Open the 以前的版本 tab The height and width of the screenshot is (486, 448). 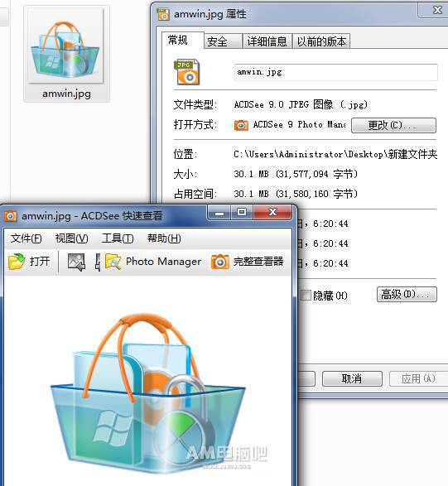pos(321,41)
